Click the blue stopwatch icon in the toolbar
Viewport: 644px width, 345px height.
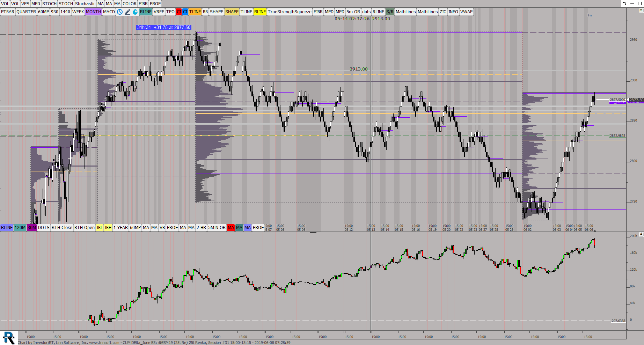click(135, 12)
